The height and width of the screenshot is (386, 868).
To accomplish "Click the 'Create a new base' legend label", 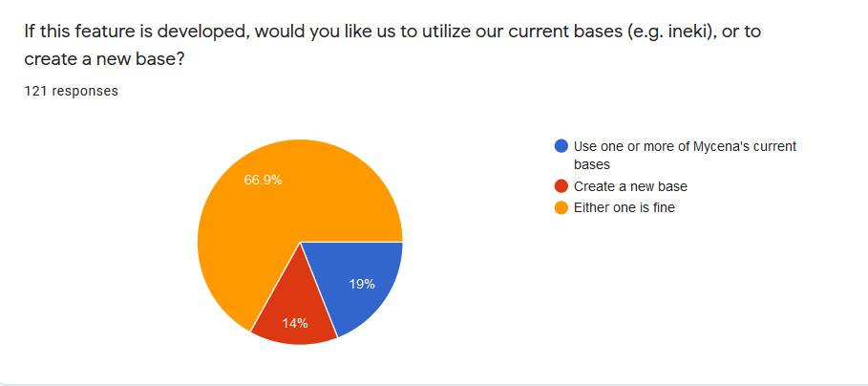I will tap(630, 186).
